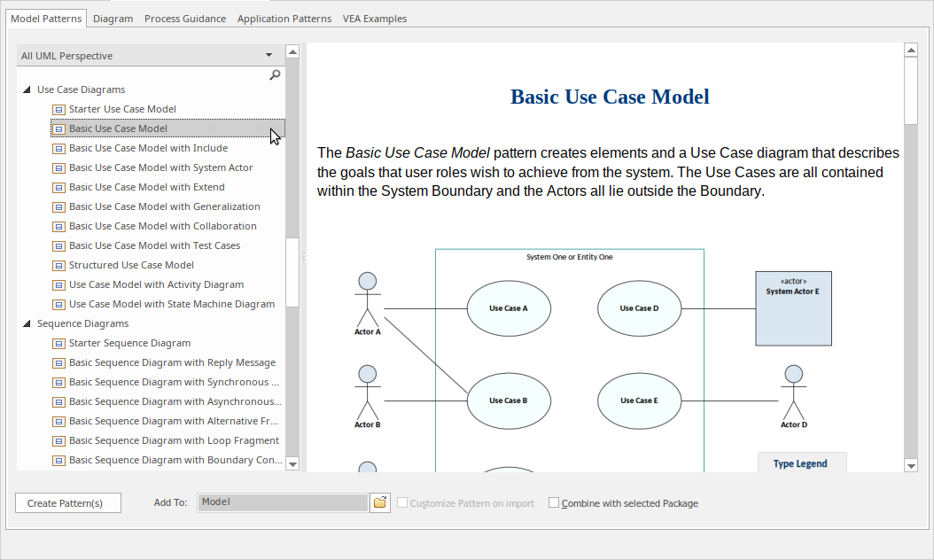This screenshot has height=560, width=934.
Task: Click the preview pane vertical scrollbar thumb
Action: tap(911, 89)
